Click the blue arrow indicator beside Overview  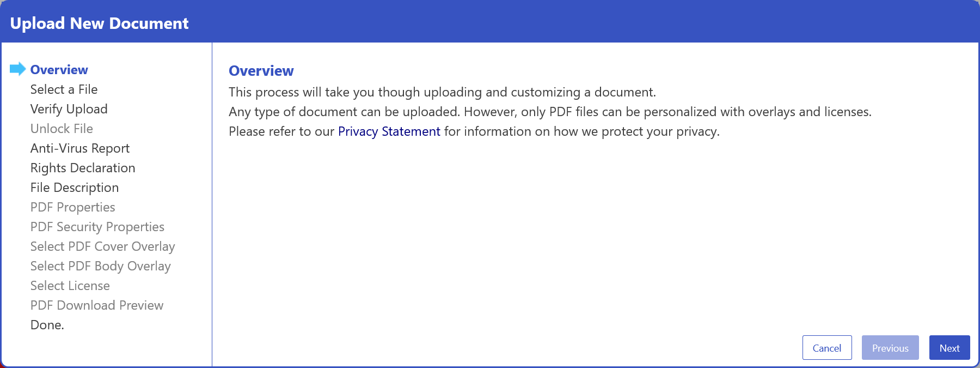point(19,69)
